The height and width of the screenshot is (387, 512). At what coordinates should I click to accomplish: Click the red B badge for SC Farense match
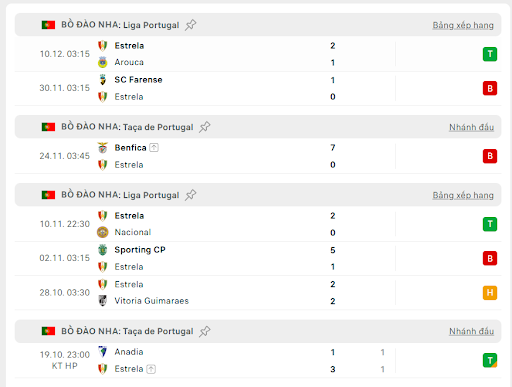point(490,88)
